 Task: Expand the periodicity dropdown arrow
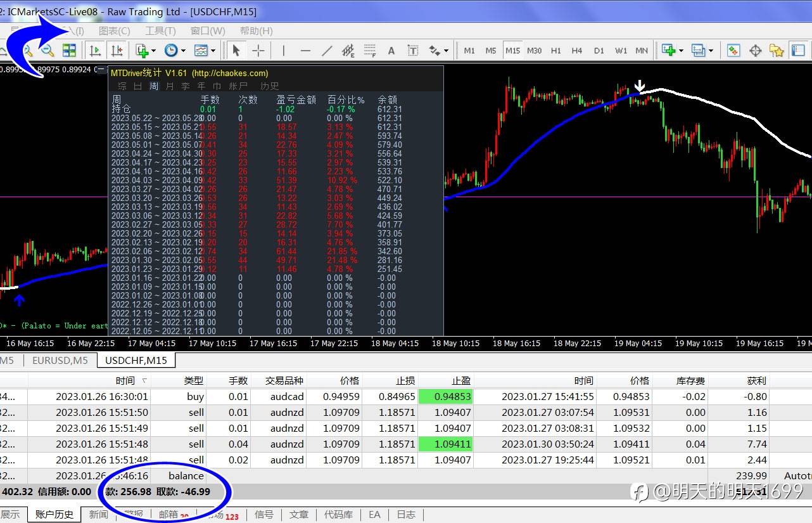(x=184, y=51)
